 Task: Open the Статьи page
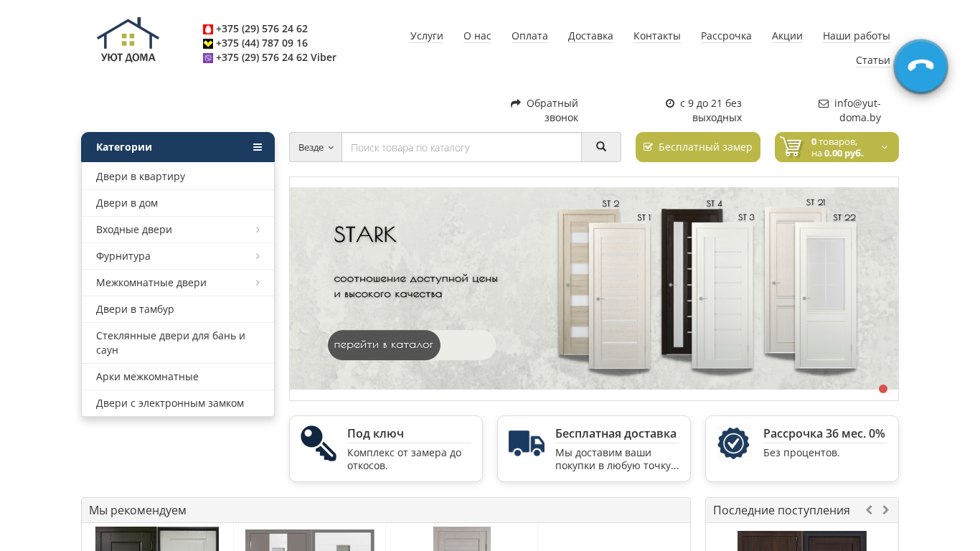pyautogui.click(x=873, y=60)
